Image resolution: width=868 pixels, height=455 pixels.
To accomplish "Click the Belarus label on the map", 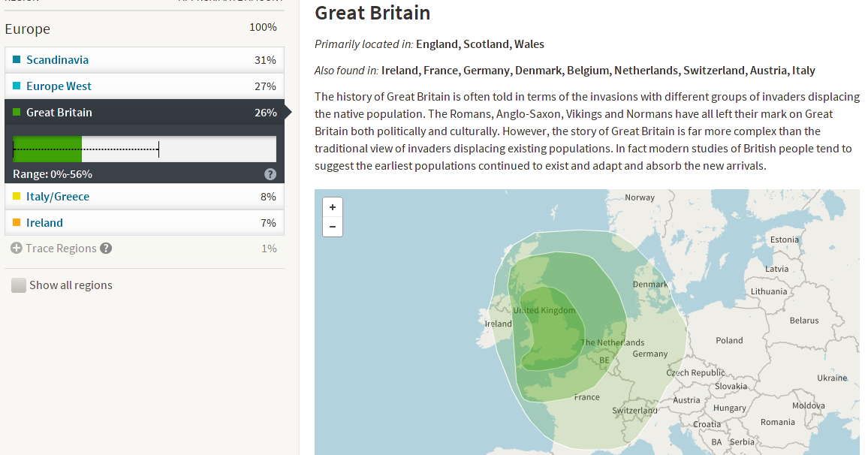I will click(x=803, y=321).
